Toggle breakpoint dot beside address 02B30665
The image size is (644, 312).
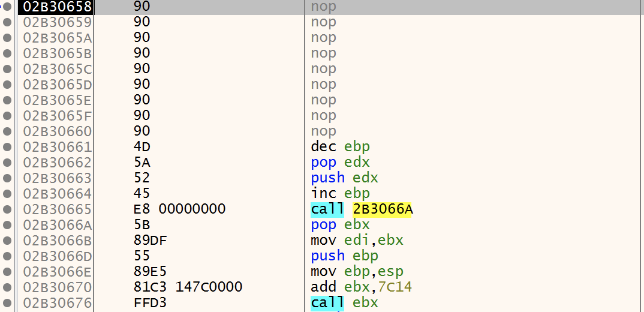pyautogui.click(x=8, y=209)
